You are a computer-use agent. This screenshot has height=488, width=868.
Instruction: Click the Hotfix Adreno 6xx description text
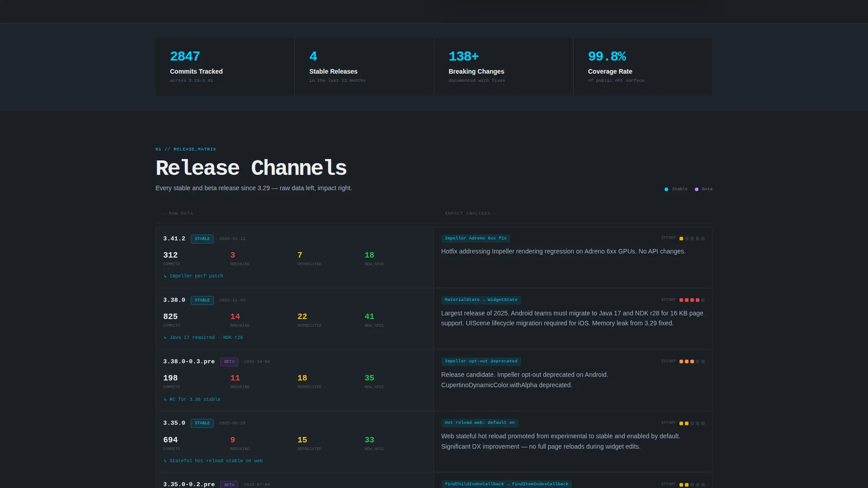(x=563, y=252)
